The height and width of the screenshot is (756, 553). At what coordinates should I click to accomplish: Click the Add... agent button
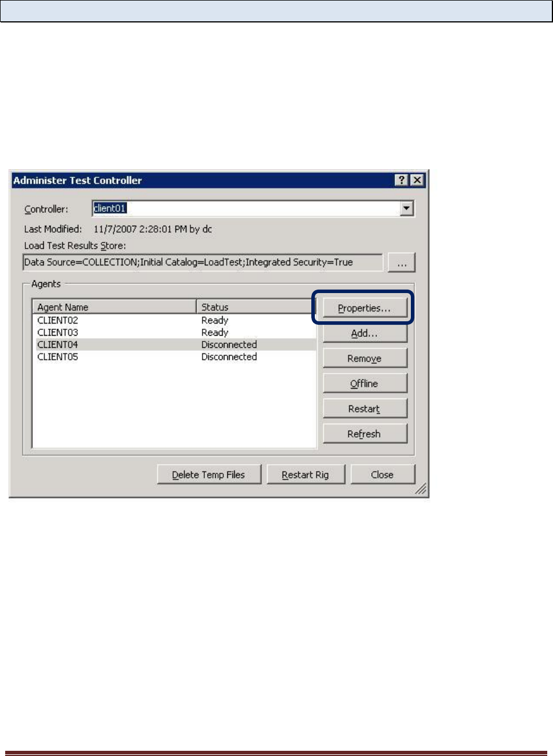(365, 333)
